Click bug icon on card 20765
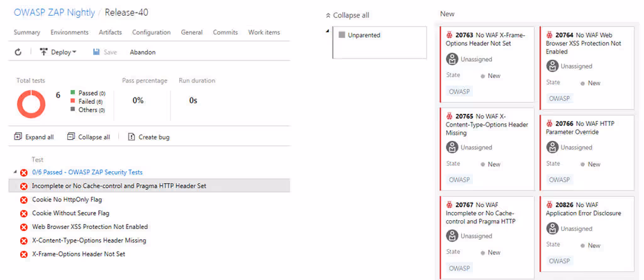Viewport: 644px width, 280px height. [x=449, y=116]
